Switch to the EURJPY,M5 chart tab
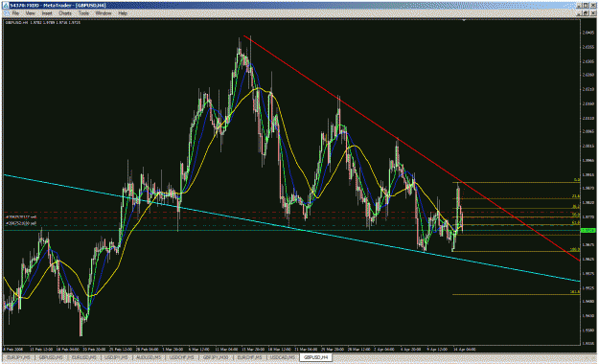Screen dimensions: 599x364 18,357
